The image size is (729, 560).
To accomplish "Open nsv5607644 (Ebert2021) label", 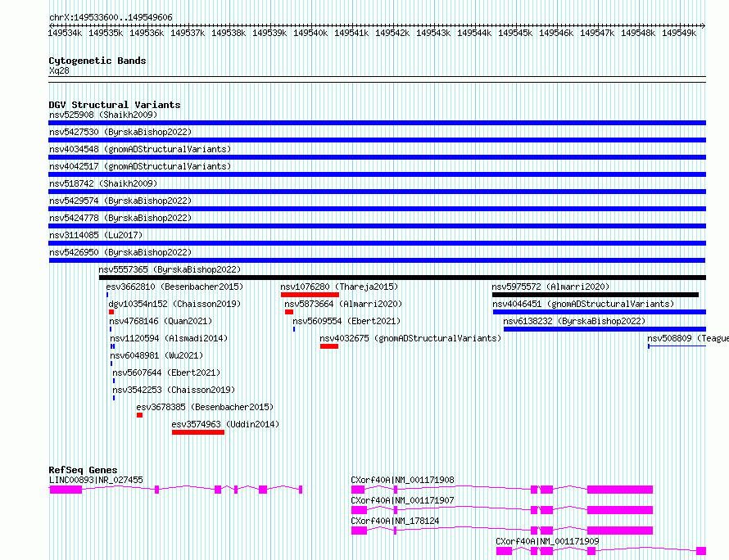I will point(166,373).
